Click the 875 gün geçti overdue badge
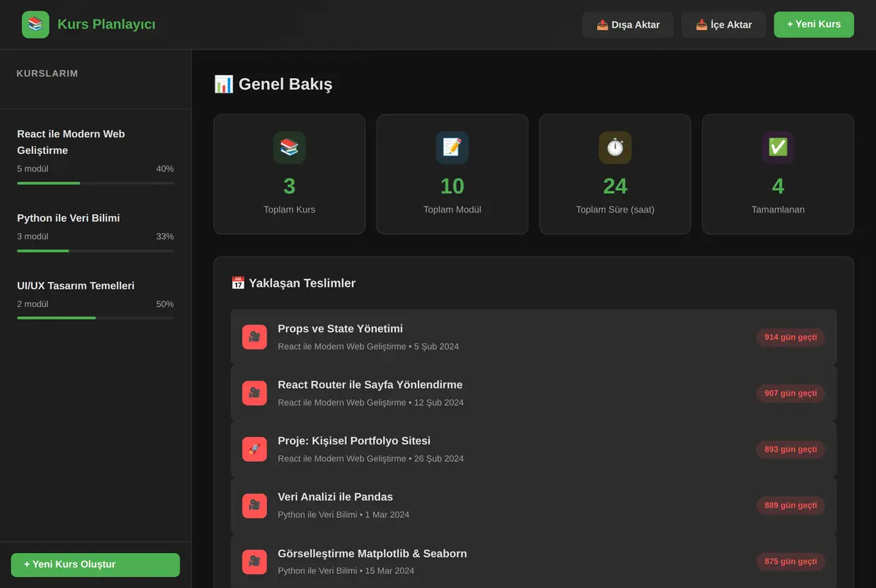 click(791, 562)
